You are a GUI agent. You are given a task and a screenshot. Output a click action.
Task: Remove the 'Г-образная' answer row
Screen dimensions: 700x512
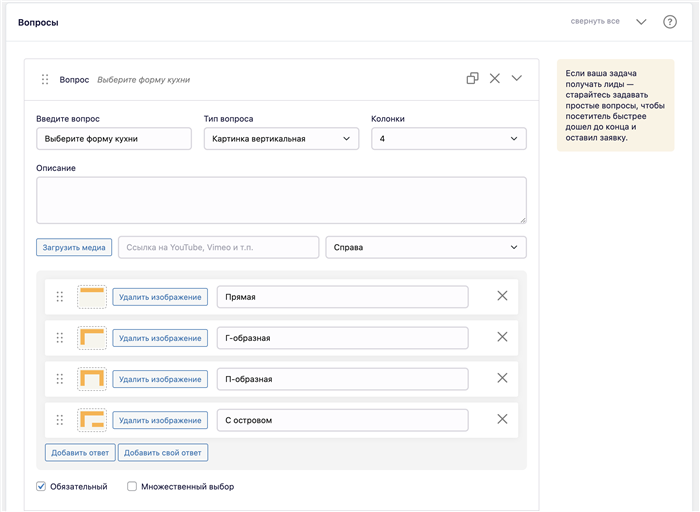[x=502, y=337]
